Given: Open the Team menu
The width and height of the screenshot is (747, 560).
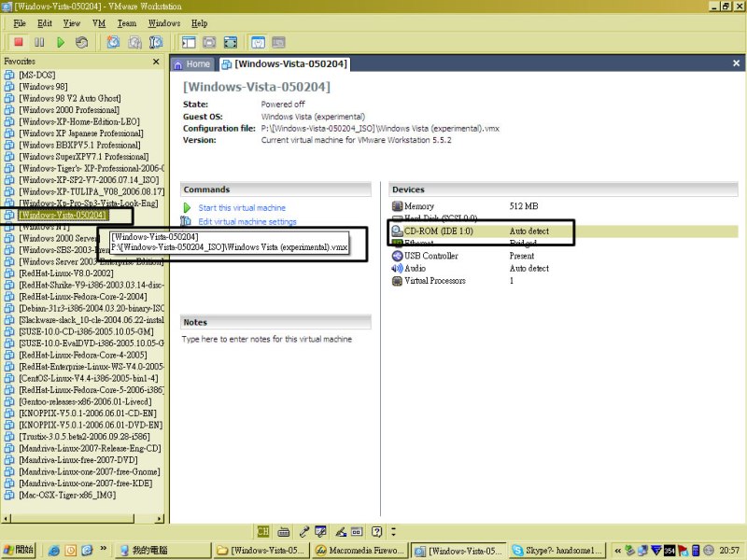Looking at the screenshot, I should tap(127, 22).
